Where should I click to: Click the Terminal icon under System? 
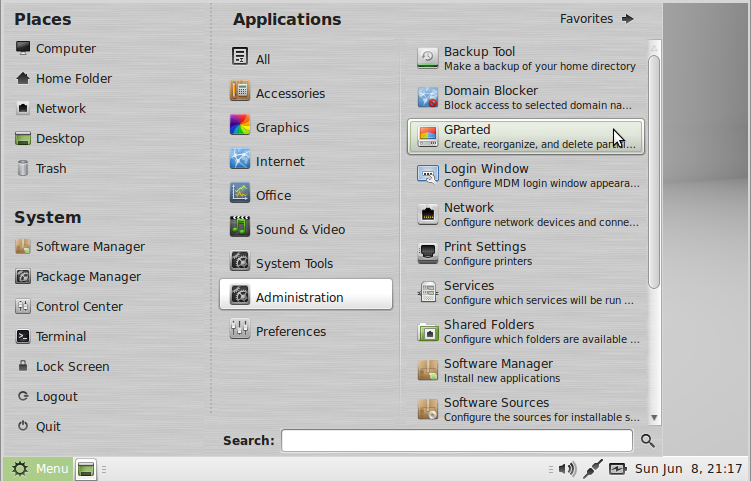(x=23, y=336)
